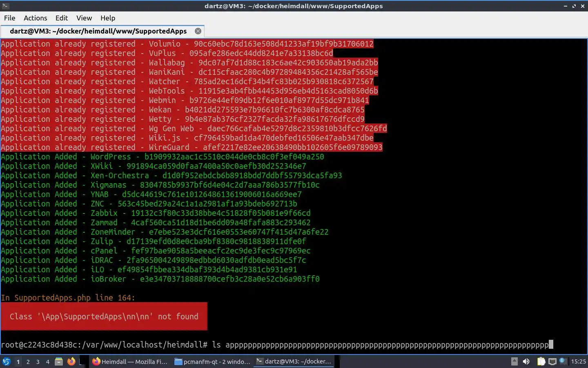
Task: Click the VuPlus registered application line
Action: (x=167, y=53)
